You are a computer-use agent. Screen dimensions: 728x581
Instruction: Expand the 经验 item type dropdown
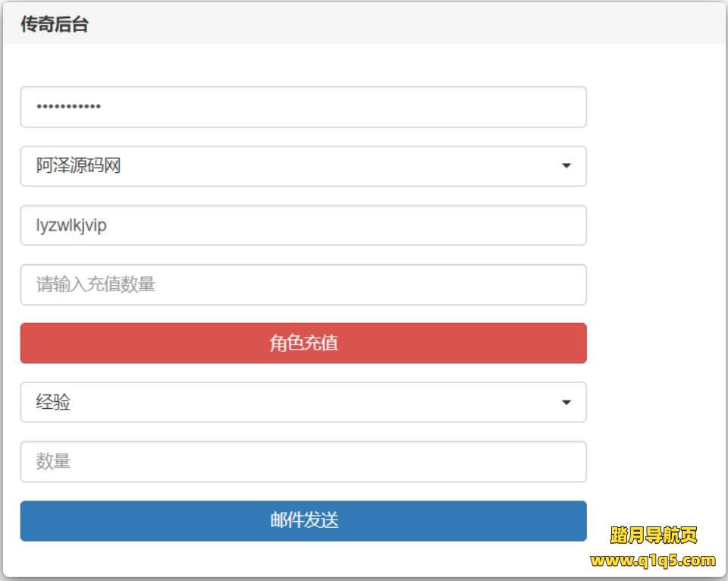303,402
